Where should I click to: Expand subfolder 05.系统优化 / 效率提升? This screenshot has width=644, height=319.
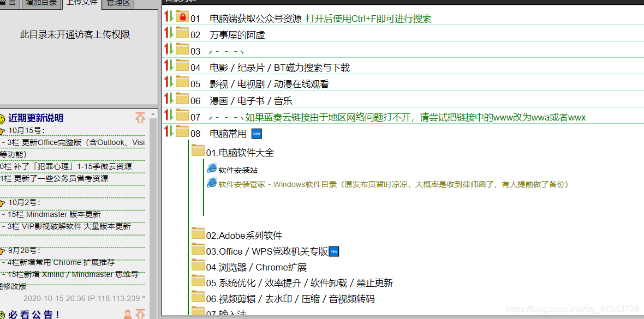tap(300, 283)
